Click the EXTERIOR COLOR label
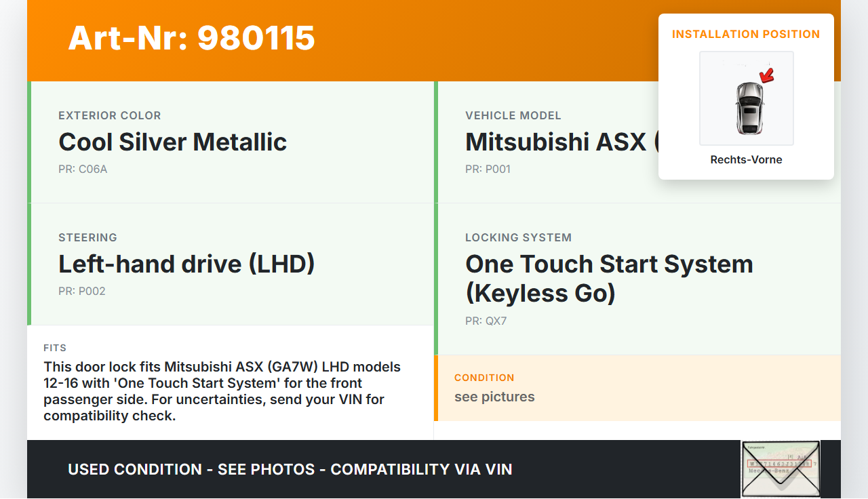 109,116
